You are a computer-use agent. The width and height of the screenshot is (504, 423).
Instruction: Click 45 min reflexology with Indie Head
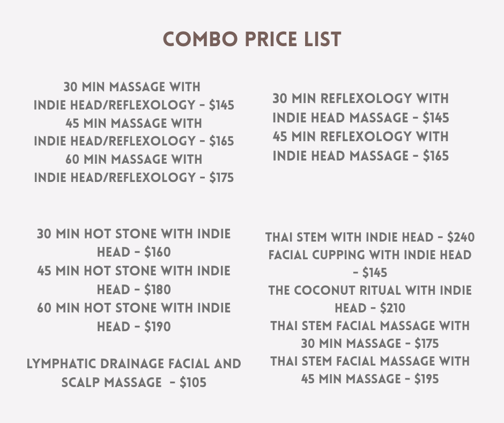click(x=360, y=146)
